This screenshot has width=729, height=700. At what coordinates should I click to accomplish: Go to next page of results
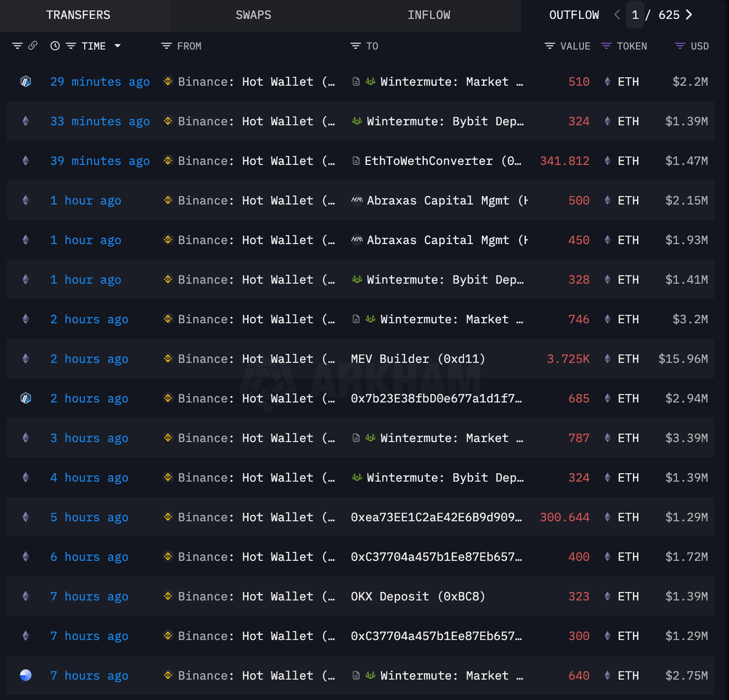click(x=689, y=15)
